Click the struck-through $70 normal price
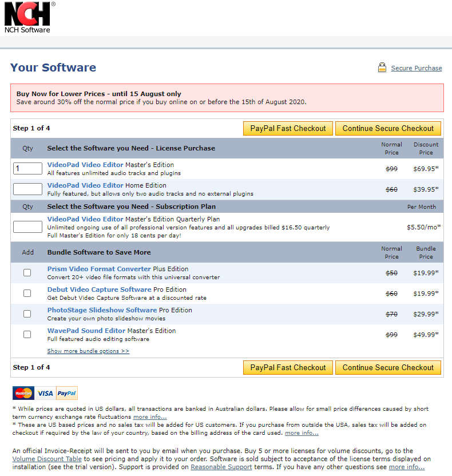This screenshot has width=452, height=476. coord(391,314)
